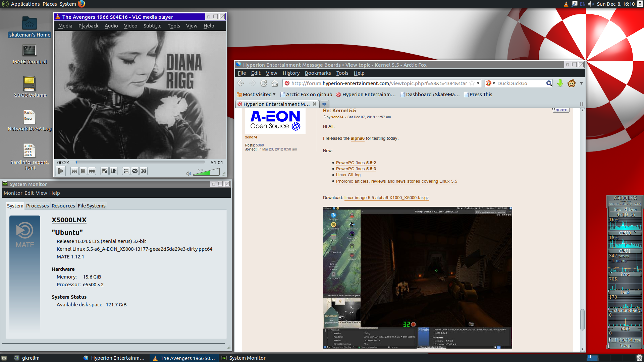Bookmark this page with star icon

point(472,83)
